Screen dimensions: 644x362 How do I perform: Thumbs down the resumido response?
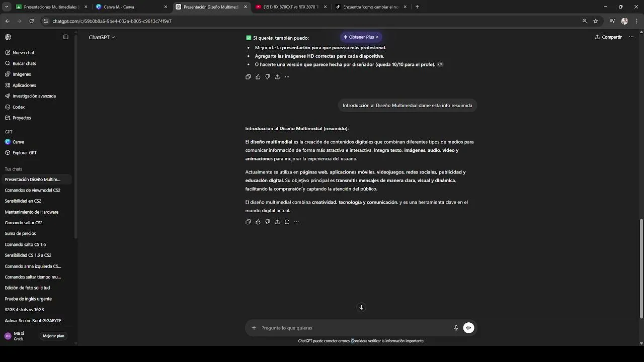tap(268, 222)
